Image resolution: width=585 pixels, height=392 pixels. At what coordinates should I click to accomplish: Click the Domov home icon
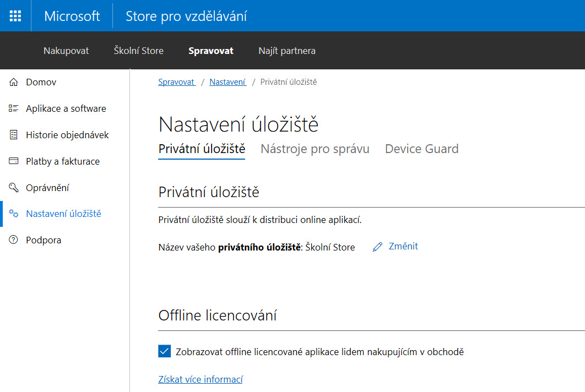(14, 82)
